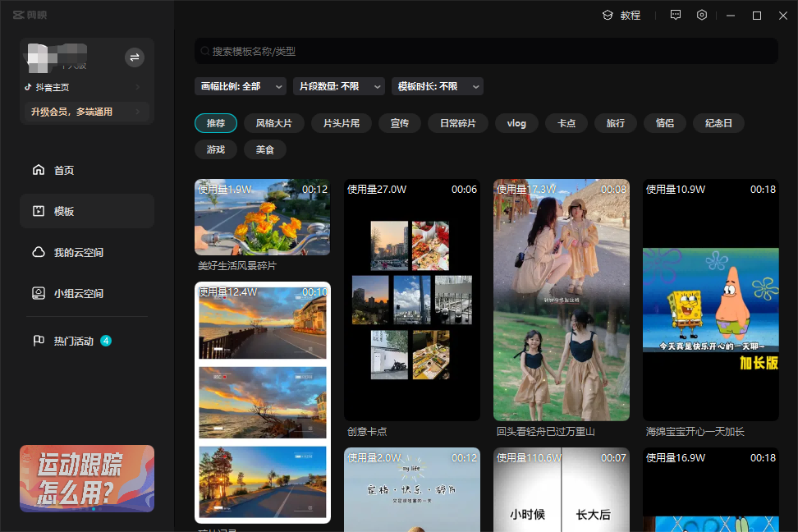Open the three sunset photos template thumbnail
Screen dimensions: 798x532
click(263, 402)
